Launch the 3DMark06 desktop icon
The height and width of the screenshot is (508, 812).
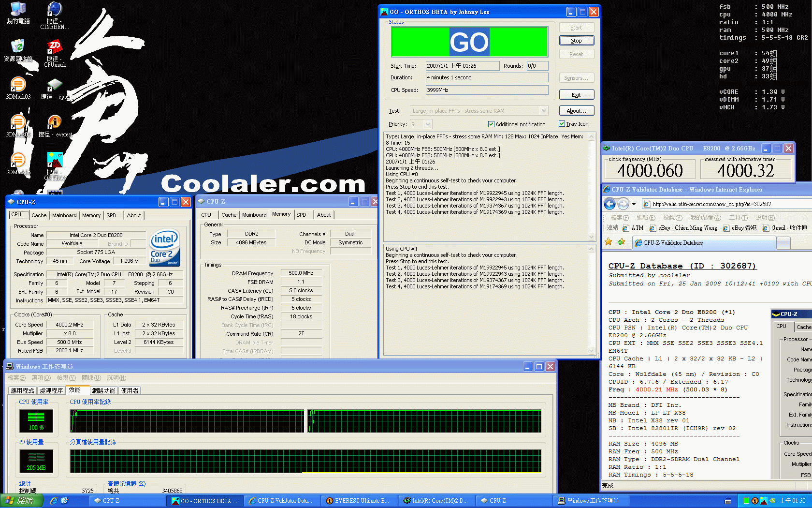coord(18,164)
